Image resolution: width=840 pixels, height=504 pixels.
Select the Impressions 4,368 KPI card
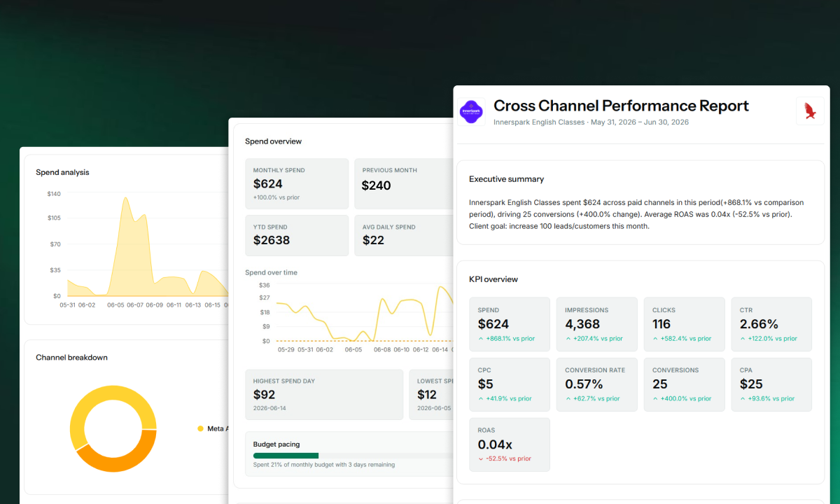597,324
